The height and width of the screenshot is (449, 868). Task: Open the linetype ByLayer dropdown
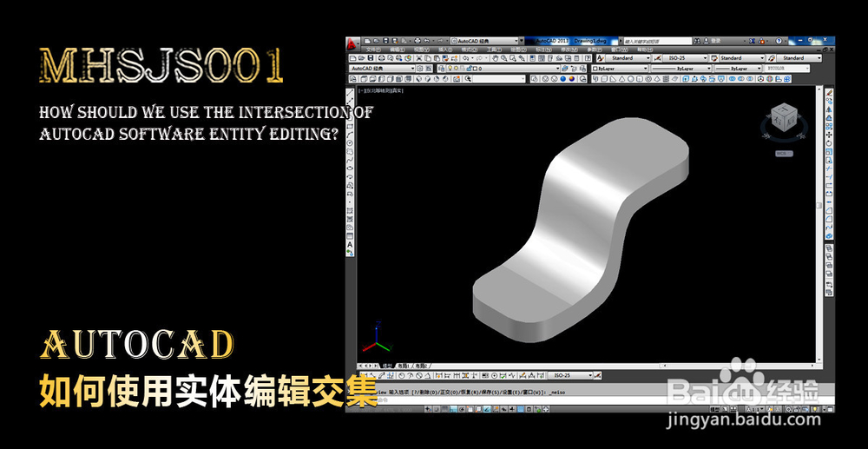[x=681, y=68]
